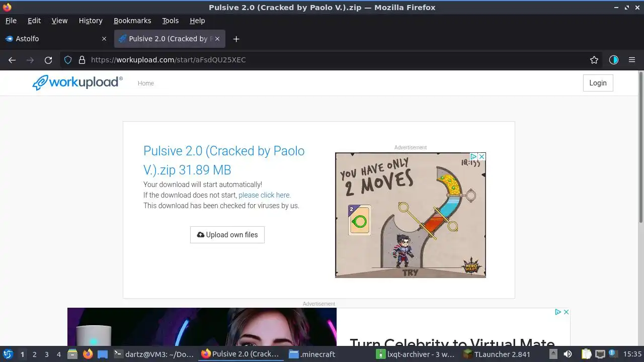Close the Virtual Mate banner ad
The image size is (644, 362).
pyautogui.click(x=566, y=312)
